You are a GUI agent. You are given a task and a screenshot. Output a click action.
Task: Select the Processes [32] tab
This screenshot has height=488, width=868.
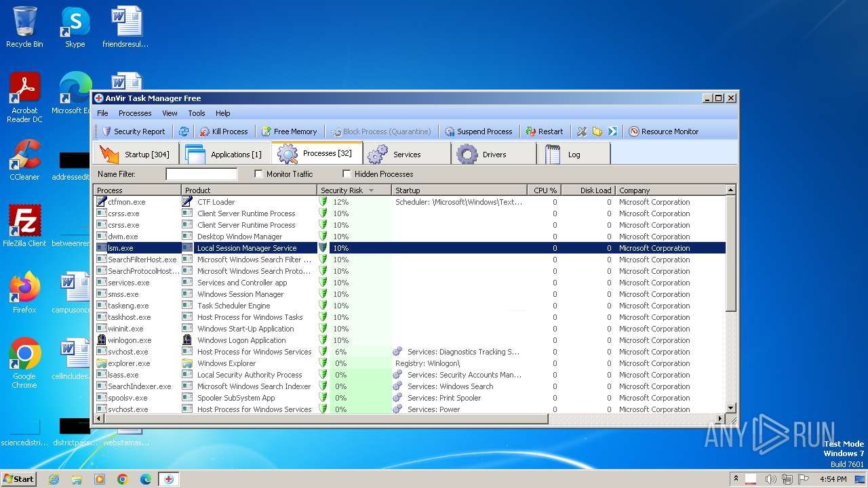[x=317, y=153]
